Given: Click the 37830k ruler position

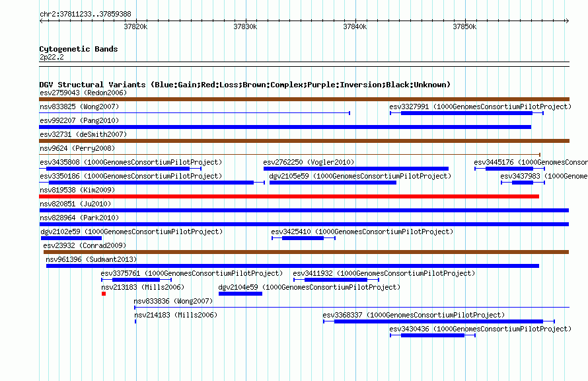Looking at the screenshot, I should click(x=245, y=26).
